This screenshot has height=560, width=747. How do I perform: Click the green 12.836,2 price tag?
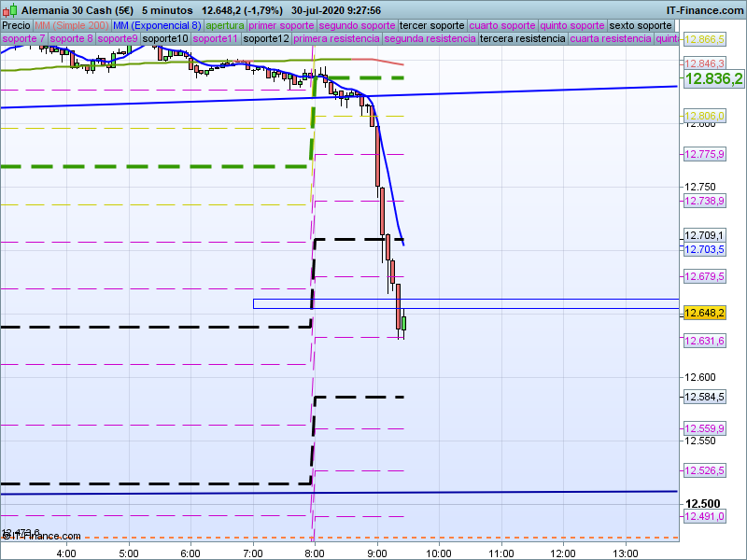pos(713,79)
